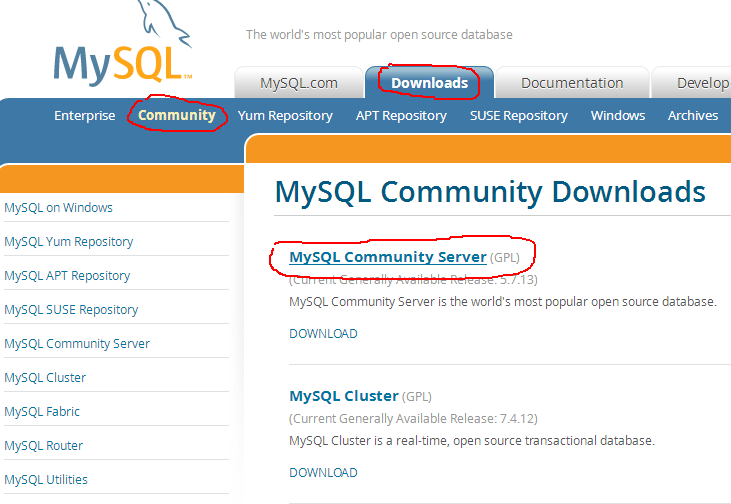The height and width of the screenshot is (504, 731).
Task: Open MySQL on Windows sidebar link
Action: click(x=58, y=207)
